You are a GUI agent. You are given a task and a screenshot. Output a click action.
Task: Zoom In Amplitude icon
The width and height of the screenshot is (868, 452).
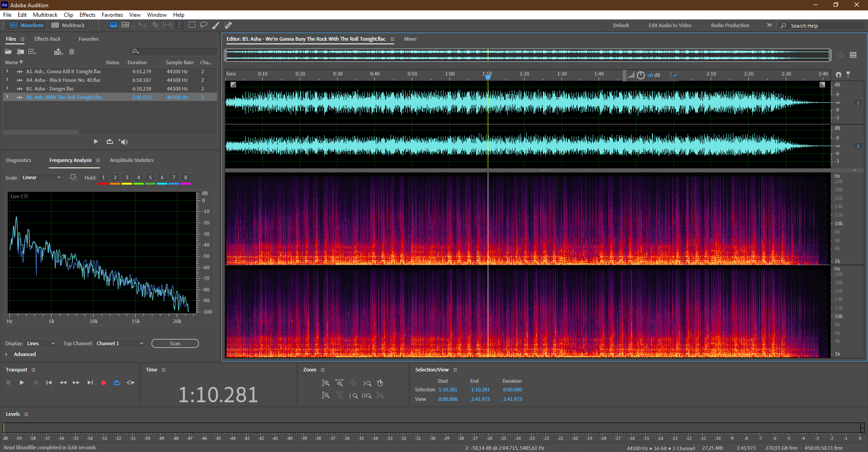325,383
